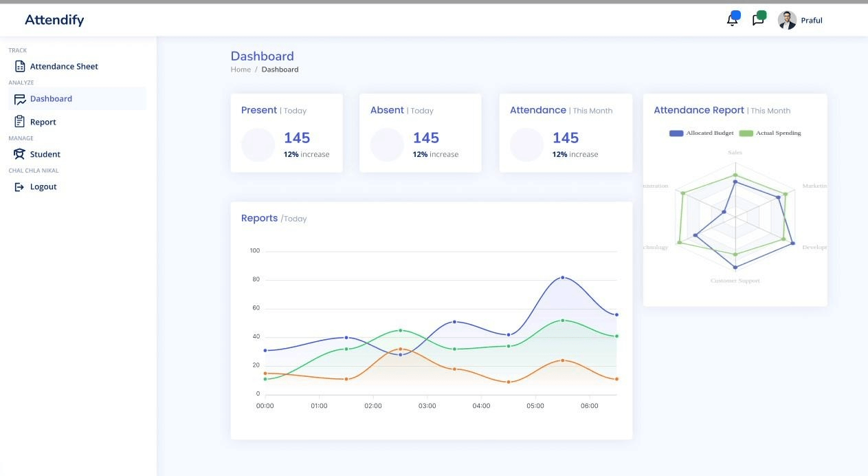Click Praful's profile avatar
Viewport: 868px width, 476px height.
tap(787, 20)
